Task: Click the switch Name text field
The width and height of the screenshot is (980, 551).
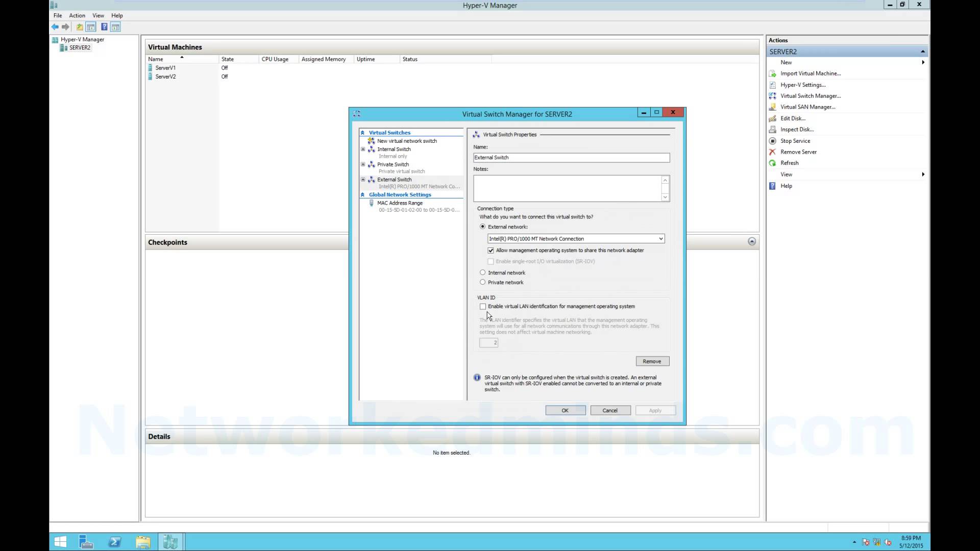Action: coord(571,158)
